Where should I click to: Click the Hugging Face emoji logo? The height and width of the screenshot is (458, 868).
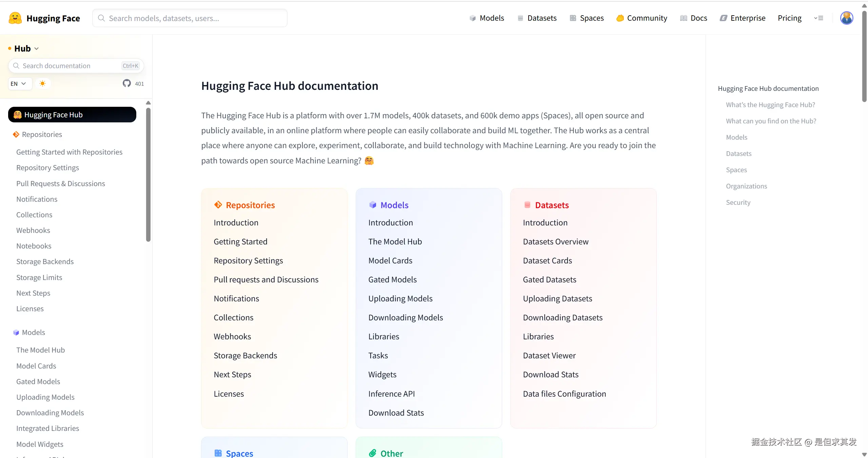[x=15, y=18]
